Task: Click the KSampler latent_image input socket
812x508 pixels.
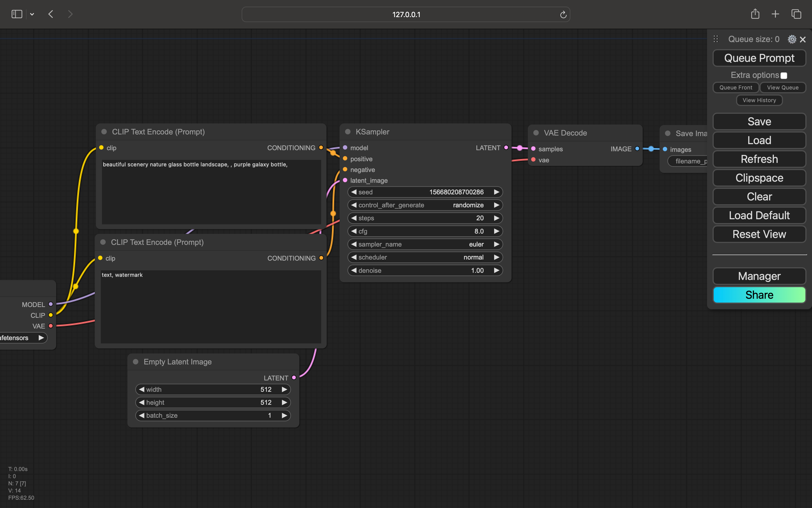Action: pyautogui.click(x=345, y=180)
